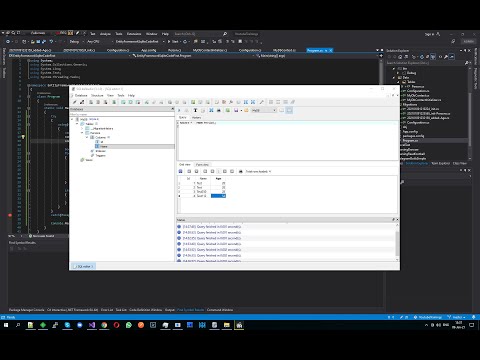Image resolution: width=480 pixels, height=360 pixels.
Task: Click the save SQL to file icon
Action: [x=236, y=110]
